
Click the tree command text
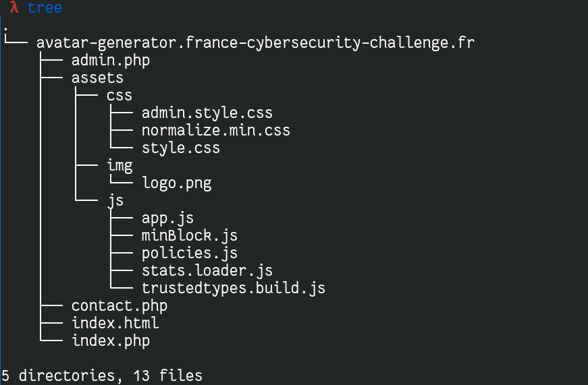pos(45,7)
